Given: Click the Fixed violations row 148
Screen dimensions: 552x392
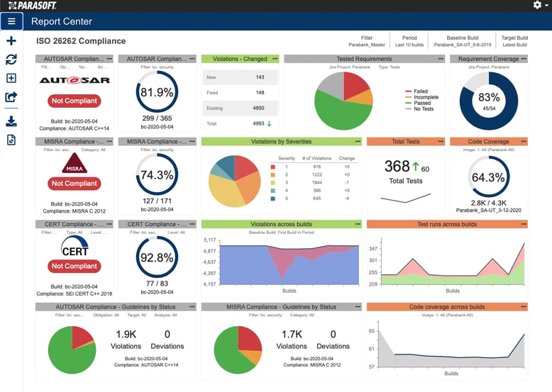Looking at the screenshot, I should 240,93.
